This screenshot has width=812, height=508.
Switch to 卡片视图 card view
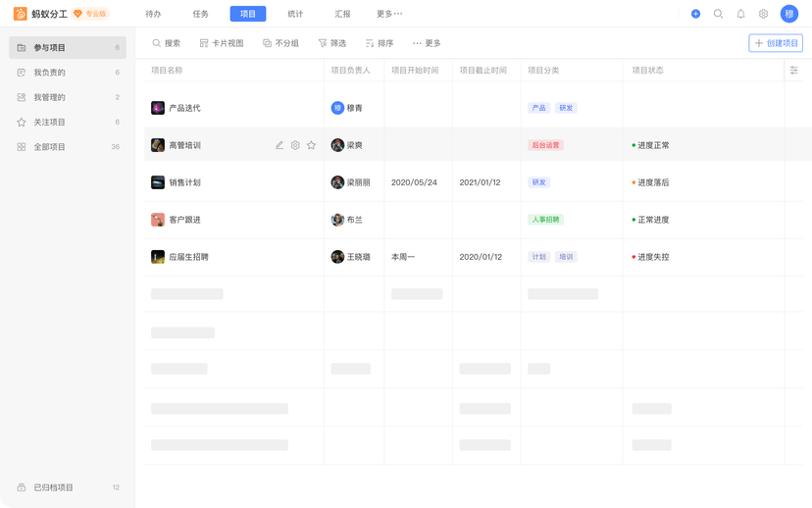tap(221, 43)
